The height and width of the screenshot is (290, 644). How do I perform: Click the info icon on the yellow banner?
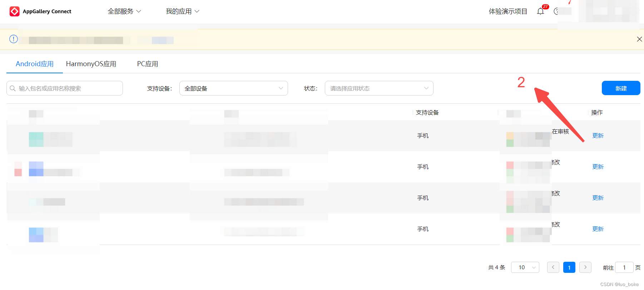pos(14,39)
